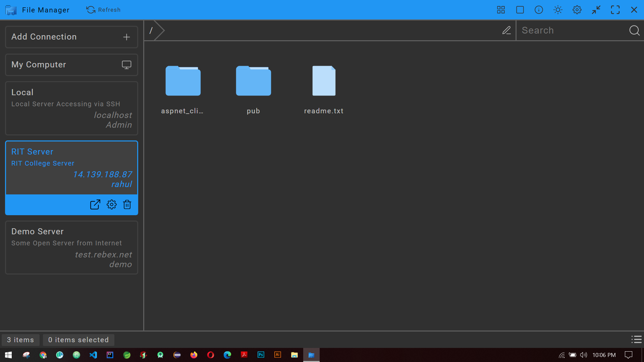Open RIT Server connection settings gear
644x362 pixels.
pyautogui.click(x=111, y=204)
